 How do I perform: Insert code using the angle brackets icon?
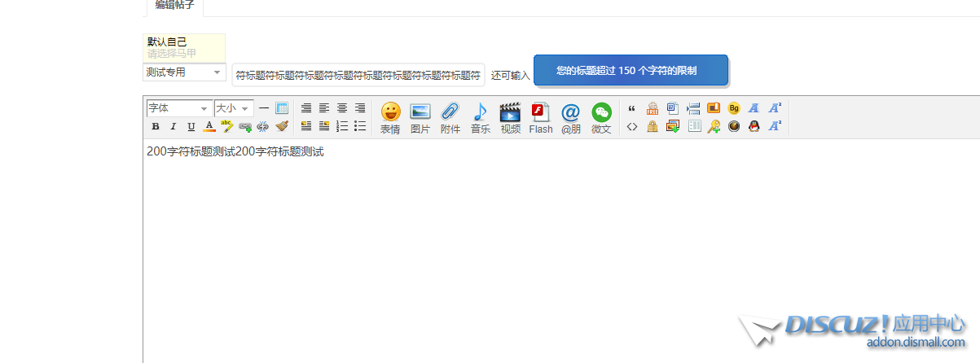click(x=631, y=126)
